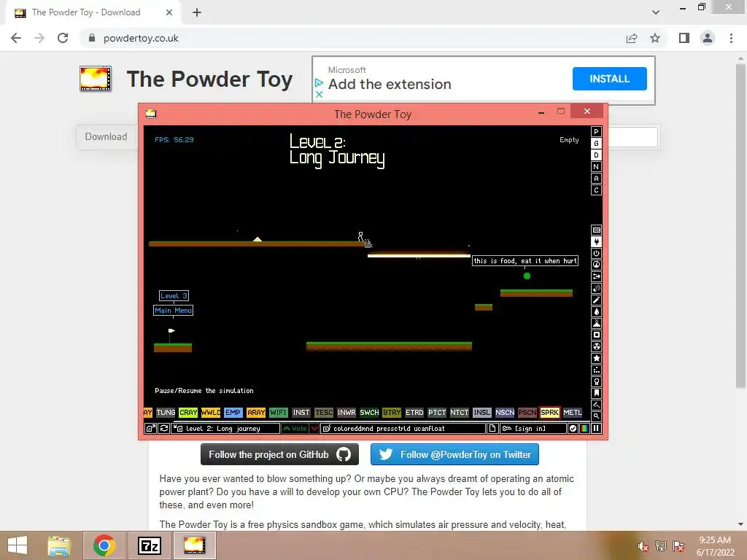Click the Main Menu sign in game
The image size is (747, 560).
coord(174,311)
